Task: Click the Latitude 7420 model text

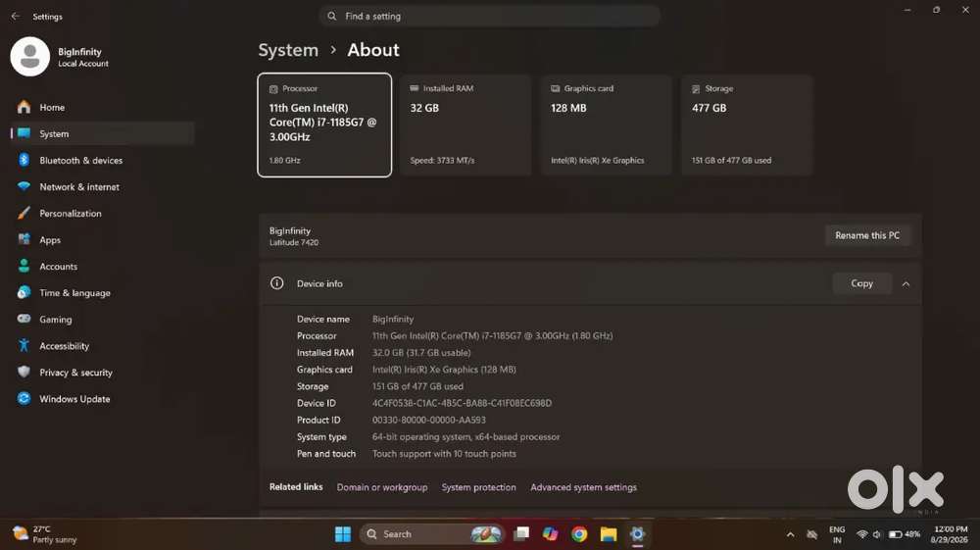Action: [294, 242]
